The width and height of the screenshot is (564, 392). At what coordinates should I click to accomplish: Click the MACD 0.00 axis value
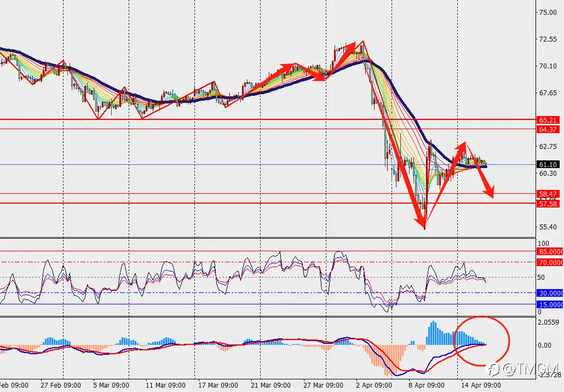coord(544,345)
